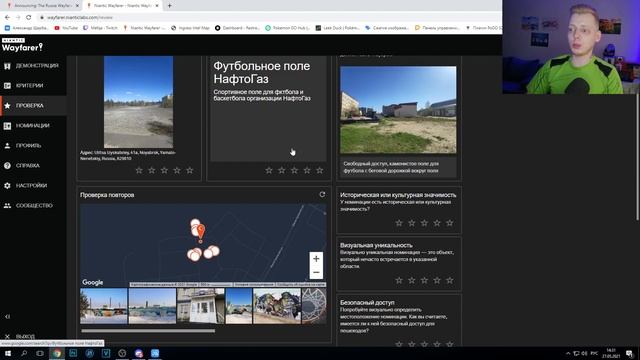Open the main nomination photo
Screen dimensions: 640x360
(138, 102)
